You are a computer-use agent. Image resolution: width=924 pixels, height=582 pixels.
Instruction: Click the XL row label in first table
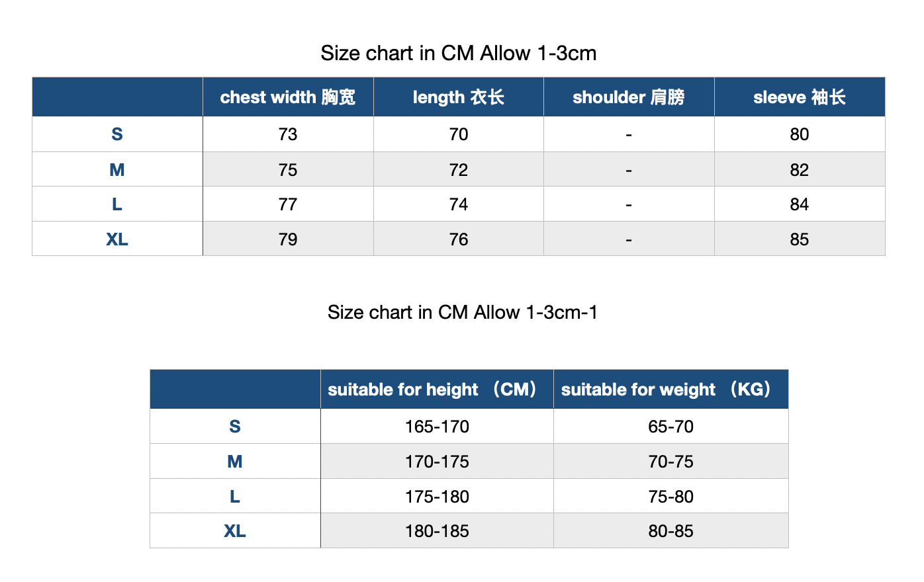tap(117, 239)
